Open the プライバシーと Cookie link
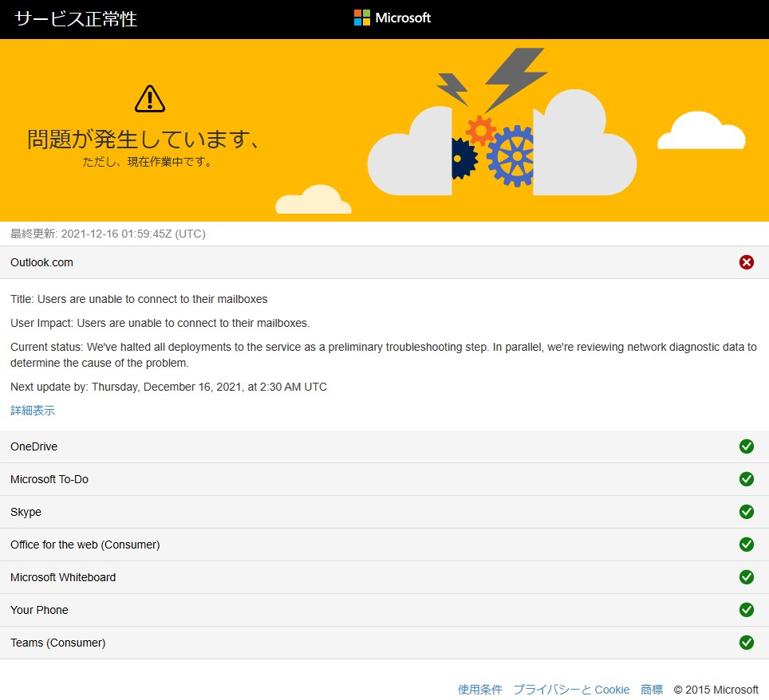 tap(571, 689)
